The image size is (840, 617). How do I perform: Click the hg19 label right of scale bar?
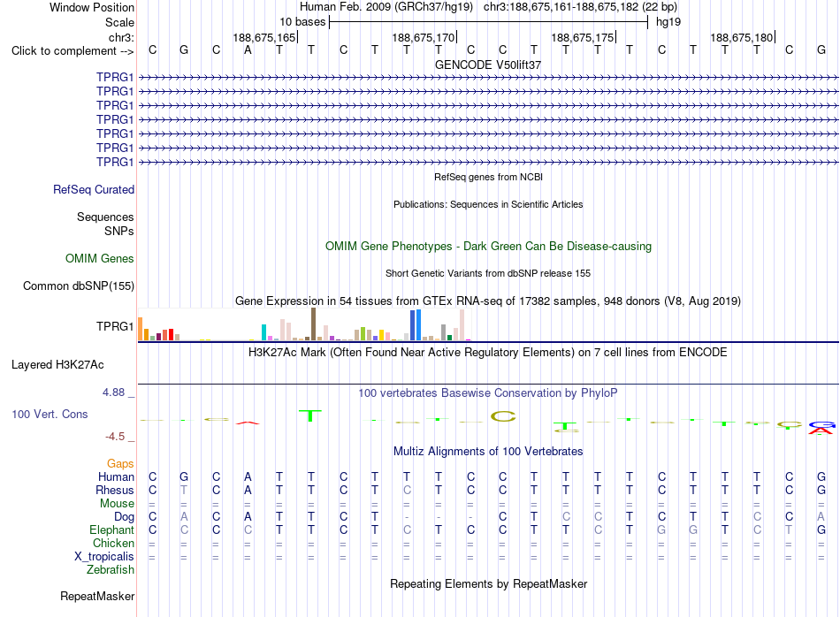pyautogui.click(x=668, y=22)
